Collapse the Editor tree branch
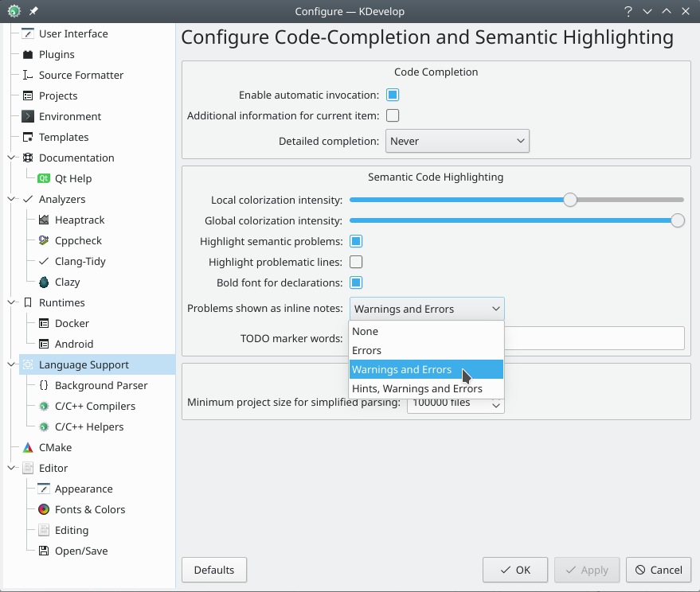Screen dimensions: 700x592 coord(11,468)
